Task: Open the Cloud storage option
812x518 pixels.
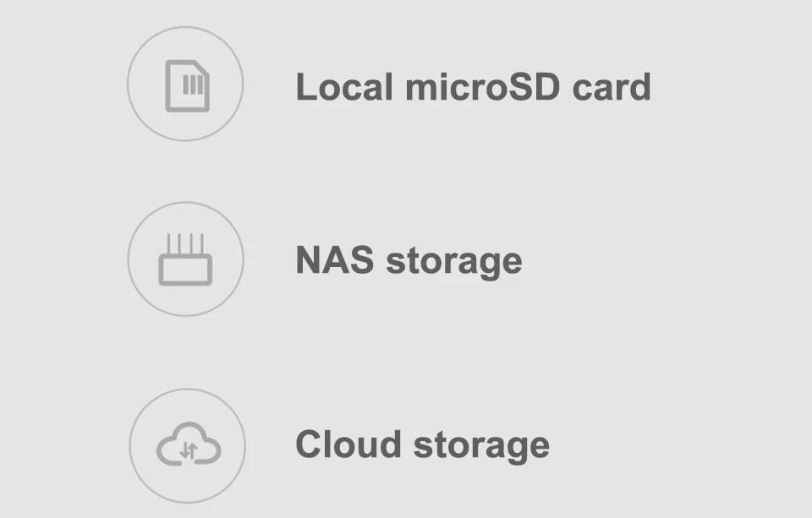Action: (422, 445)
